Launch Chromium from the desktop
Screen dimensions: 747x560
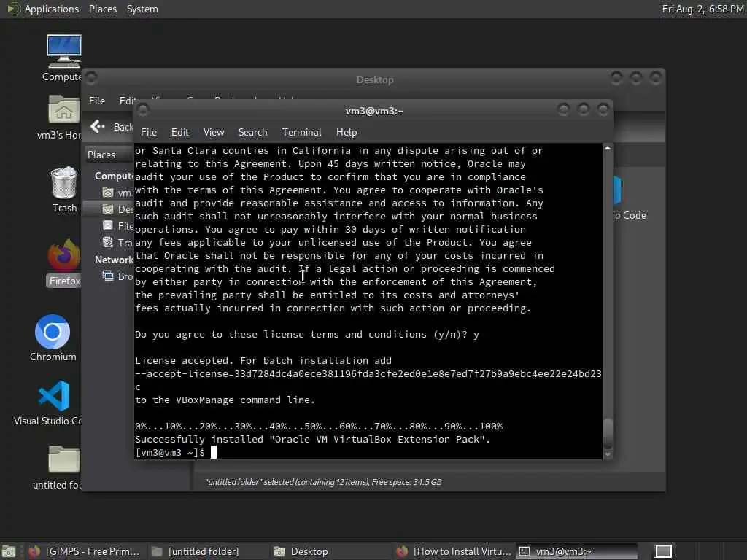(x=53, y=332)
